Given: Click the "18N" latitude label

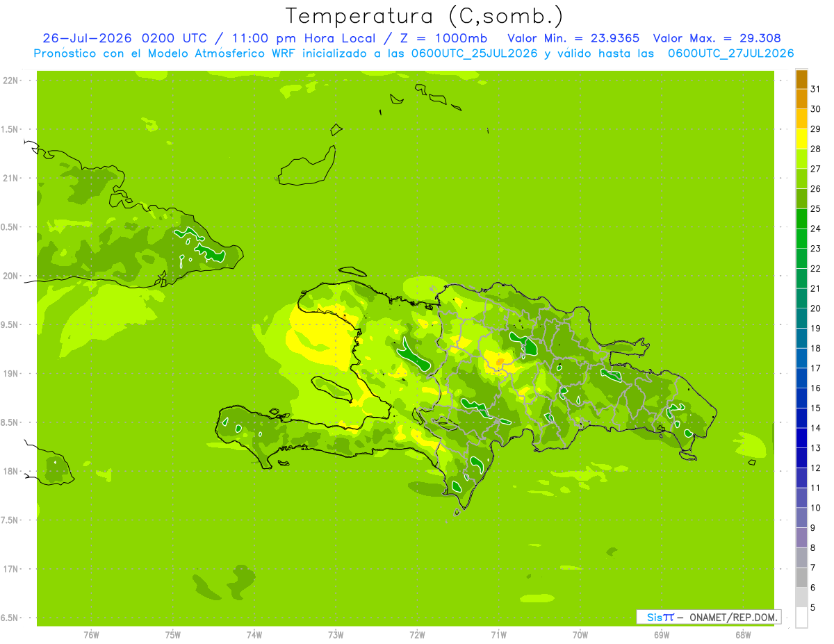Looking at the screenshot, I should (x=10, y=471).
